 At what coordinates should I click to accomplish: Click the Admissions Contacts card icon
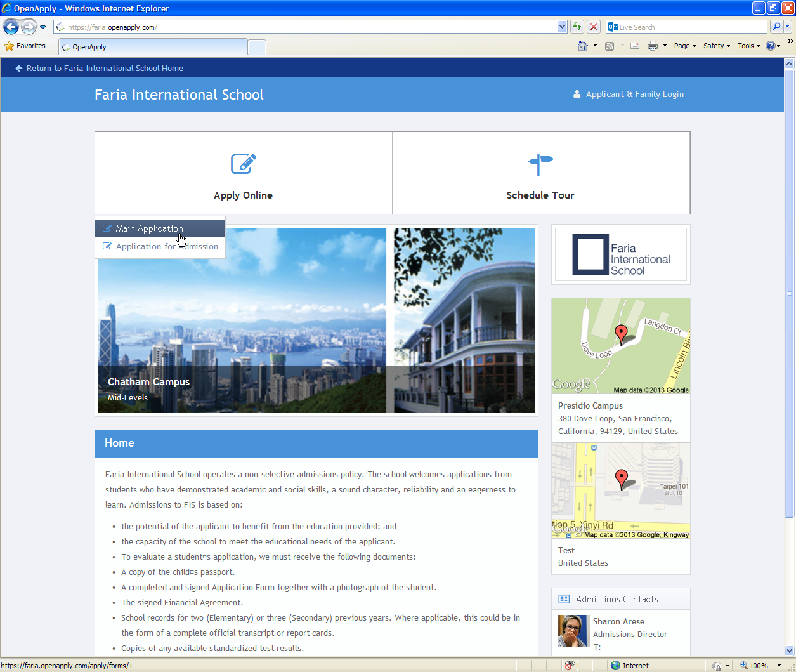point(564,599)
